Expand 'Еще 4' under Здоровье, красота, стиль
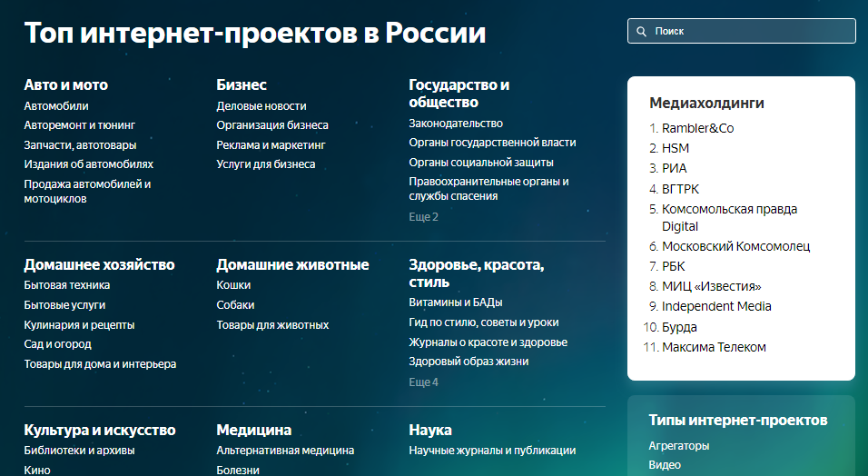868x476 pixels. click(423, 382)
